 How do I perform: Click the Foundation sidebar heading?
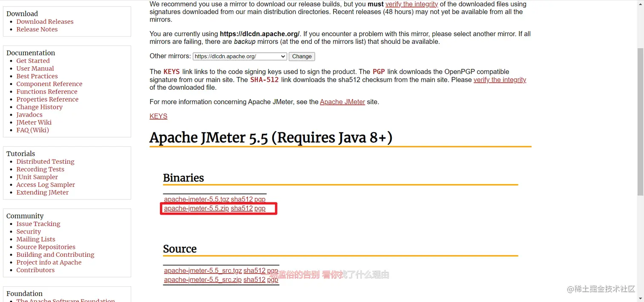[x=24, y=293]
